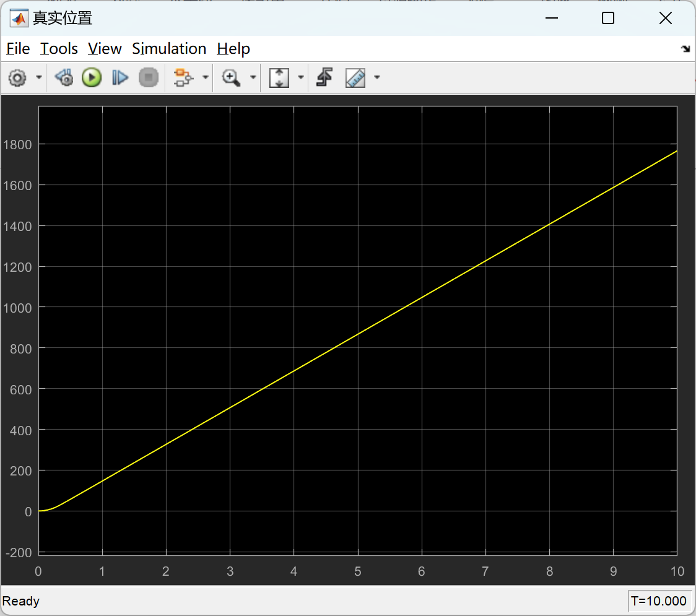This screenshot has height=616, width=696.
Task: Click the -200 y-axis label
Action: tap(19, 552)
